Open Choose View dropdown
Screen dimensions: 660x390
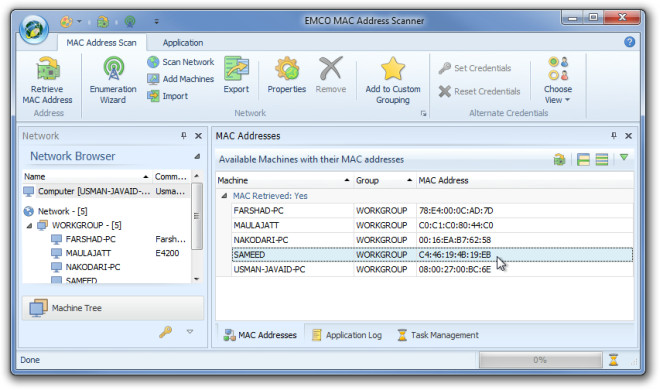558,80
